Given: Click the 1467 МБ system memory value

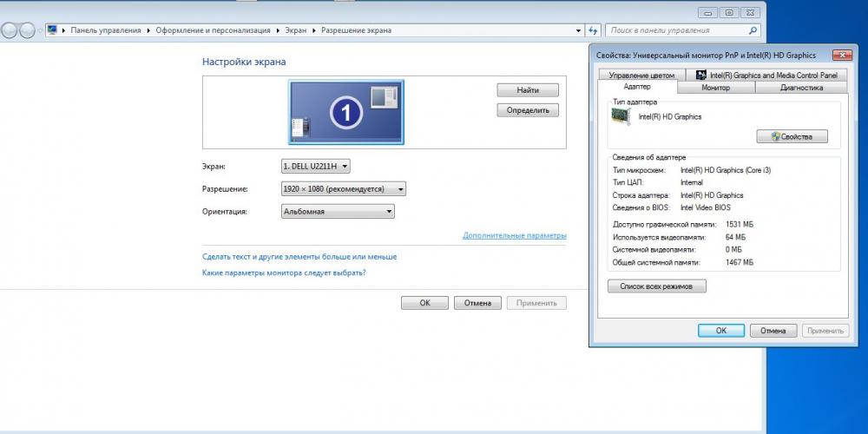Looking at the screenshot, I should (739, 262).
